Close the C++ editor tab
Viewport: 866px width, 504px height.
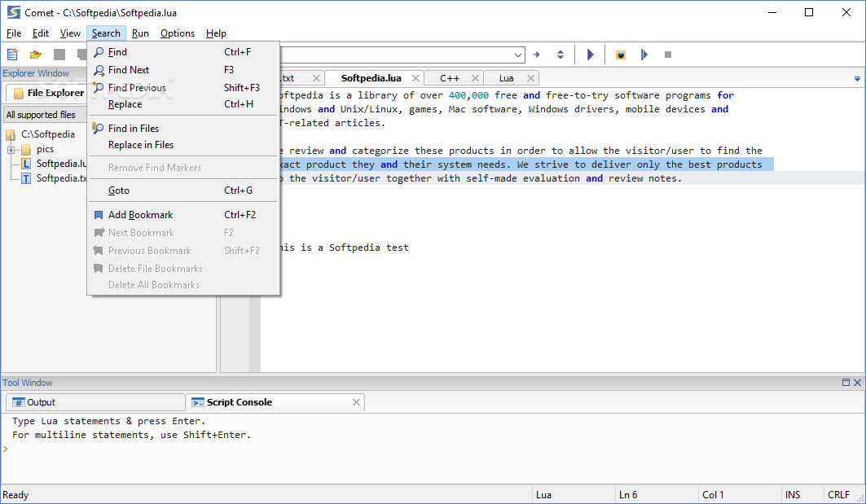point(475,78)
